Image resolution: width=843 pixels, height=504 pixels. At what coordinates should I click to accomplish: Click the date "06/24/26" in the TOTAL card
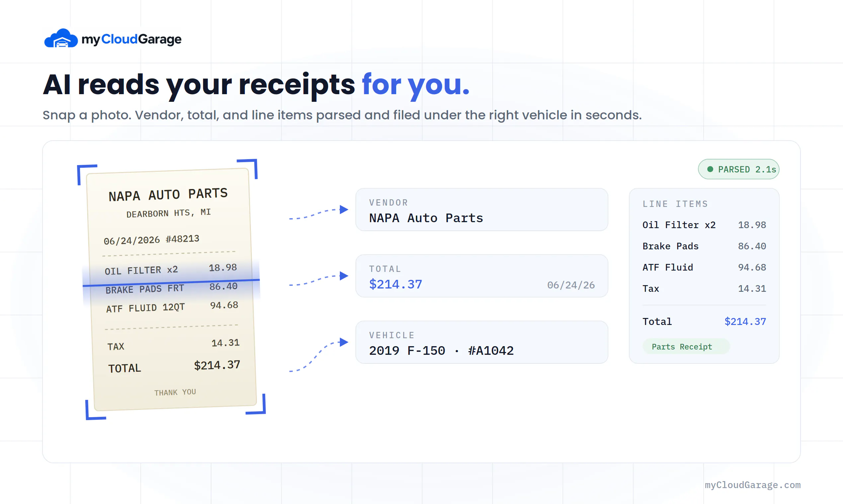571,285
